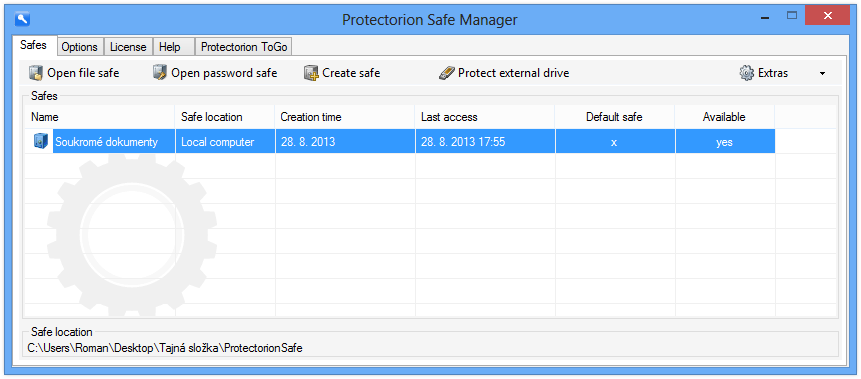Expand the Extras dropdown arrow

coord(822,74)
